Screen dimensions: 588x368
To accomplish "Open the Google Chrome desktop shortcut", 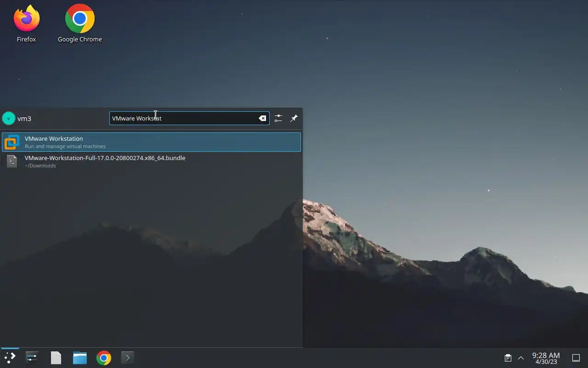I will tap(80, 24).
